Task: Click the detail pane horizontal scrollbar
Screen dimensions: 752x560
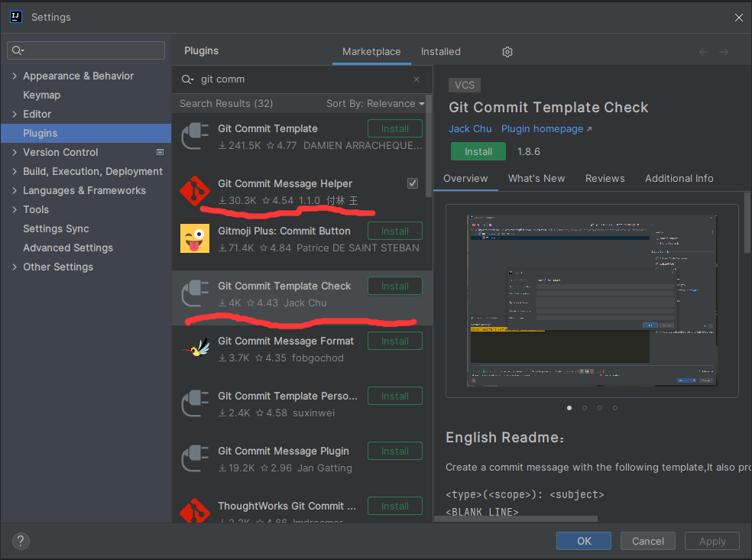Action: pyautogui.click(x=516, y=519)
